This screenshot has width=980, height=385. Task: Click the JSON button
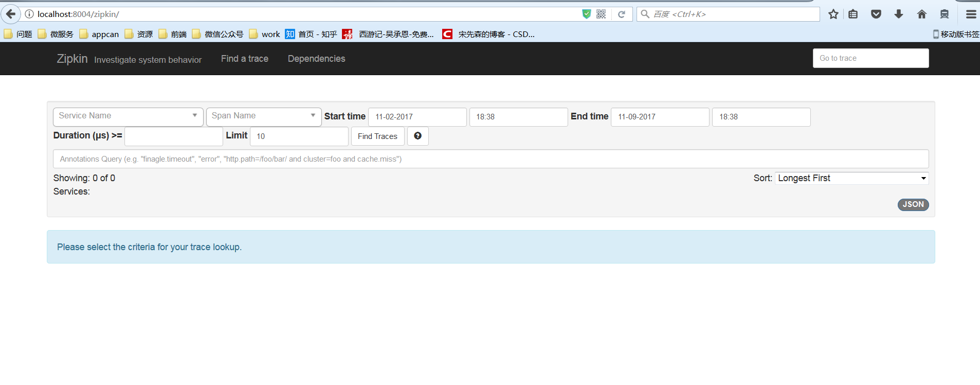coord(913,204)
